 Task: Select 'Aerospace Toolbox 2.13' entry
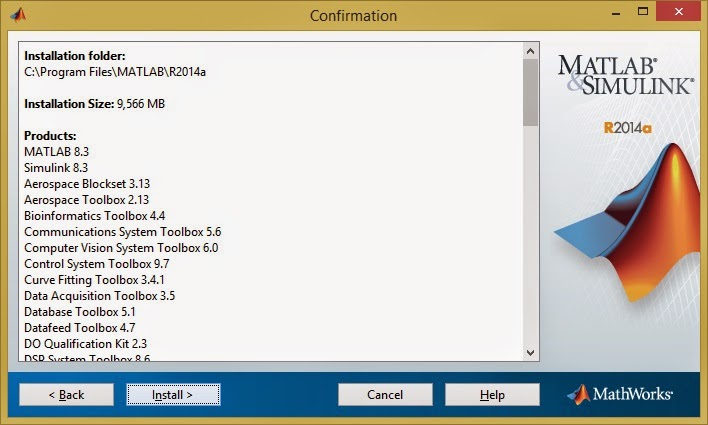click(x=86, y=200)
